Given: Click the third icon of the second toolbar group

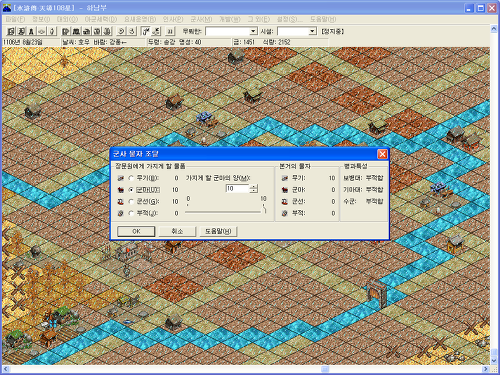Looking at the screenshot, I should (87, 31).
